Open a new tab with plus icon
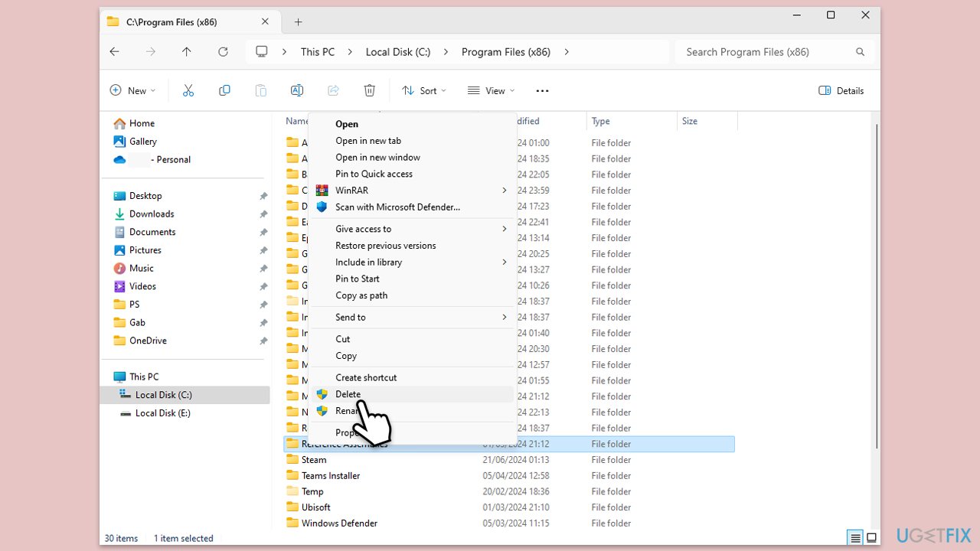The width and height of the screenshot is (980, 551). tap(299, 22)
